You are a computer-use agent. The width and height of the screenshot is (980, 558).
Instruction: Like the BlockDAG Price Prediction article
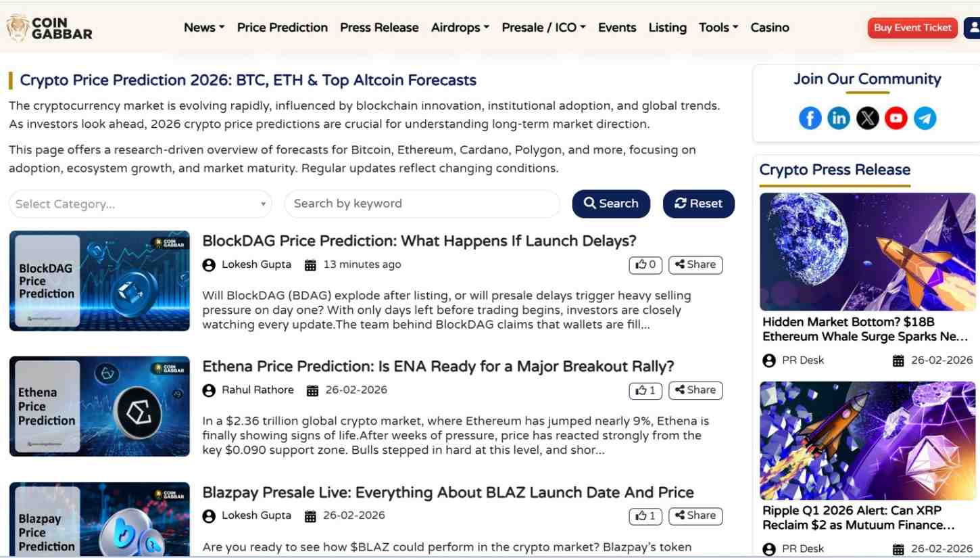(645, 265)
